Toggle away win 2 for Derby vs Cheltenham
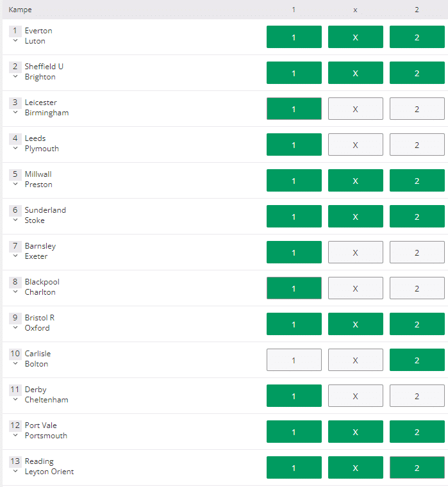 click(417, 396)
